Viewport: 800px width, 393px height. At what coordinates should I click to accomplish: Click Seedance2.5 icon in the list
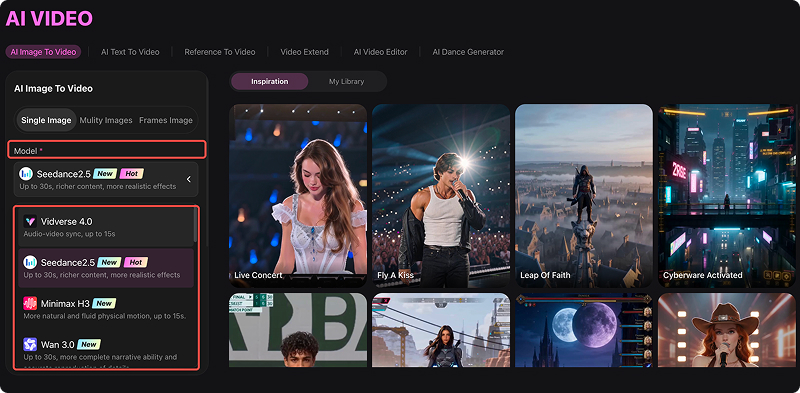[30, 262]
